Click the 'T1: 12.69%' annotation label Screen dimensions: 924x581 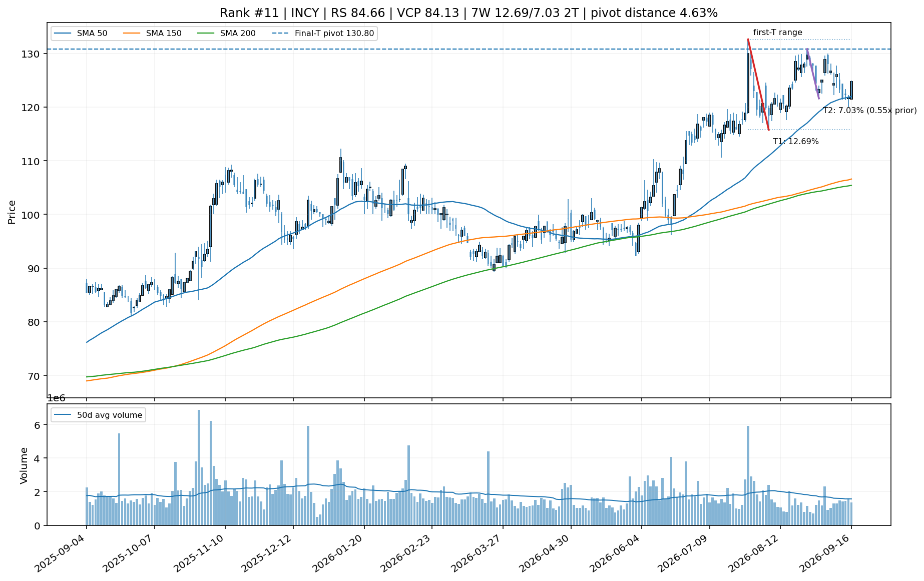(796, 142)
